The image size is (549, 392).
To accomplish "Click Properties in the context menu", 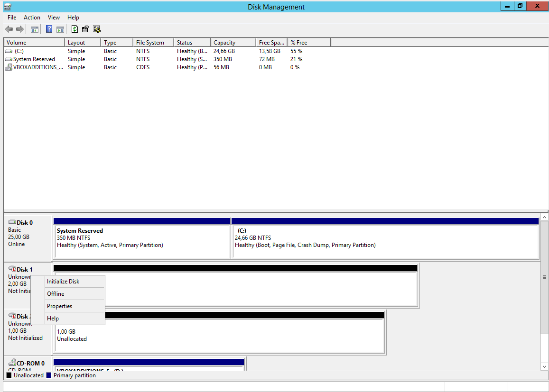I will (x=59, y=306).
